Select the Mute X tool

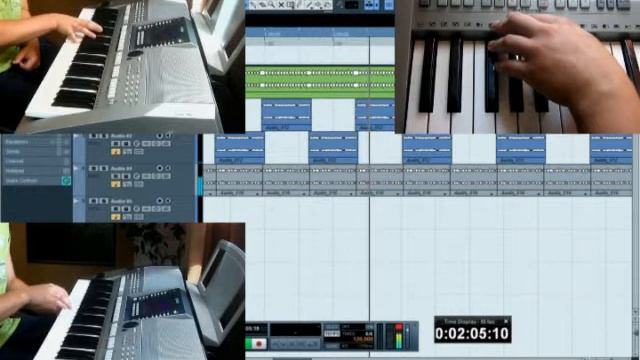(281, 5)
